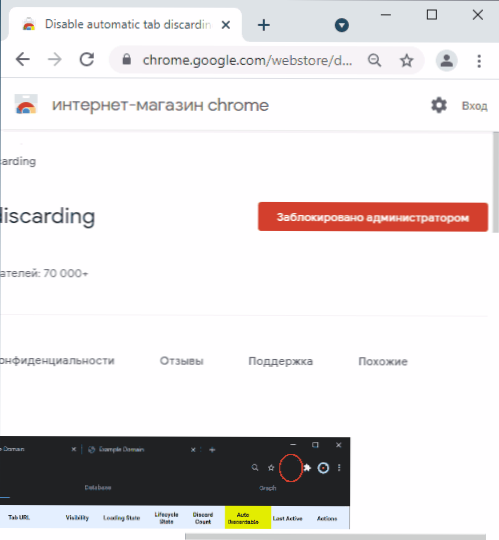The height and width of the screenshot is (540, 499).
Task: Open the Chrome profile avatar button
Action: pyautogui.click(x=447, y=61)
